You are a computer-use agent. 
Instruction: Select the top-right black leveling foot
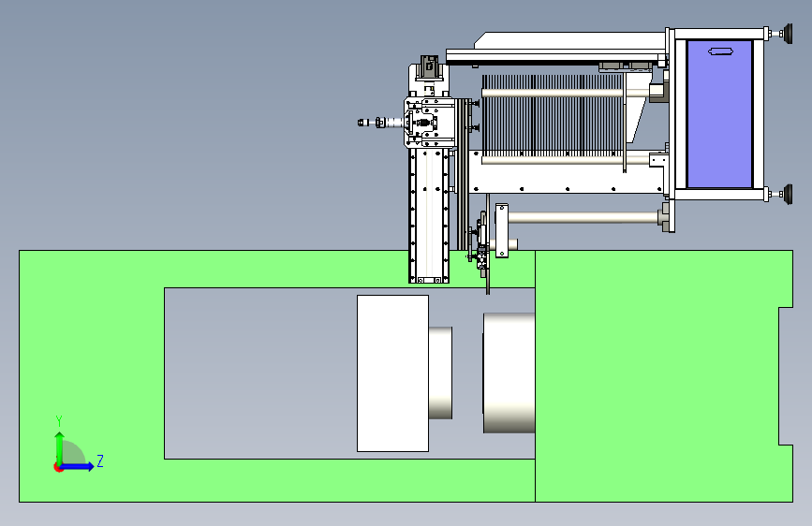click(x=788, y=34)
